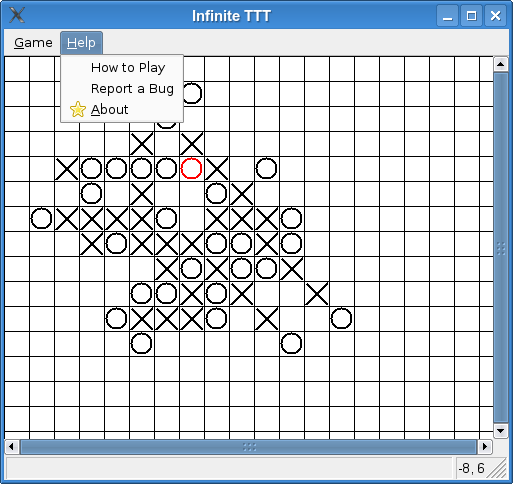
Task: Click the scroll up arrow on vertical scrollbar
Action: (x=500, y=64)
